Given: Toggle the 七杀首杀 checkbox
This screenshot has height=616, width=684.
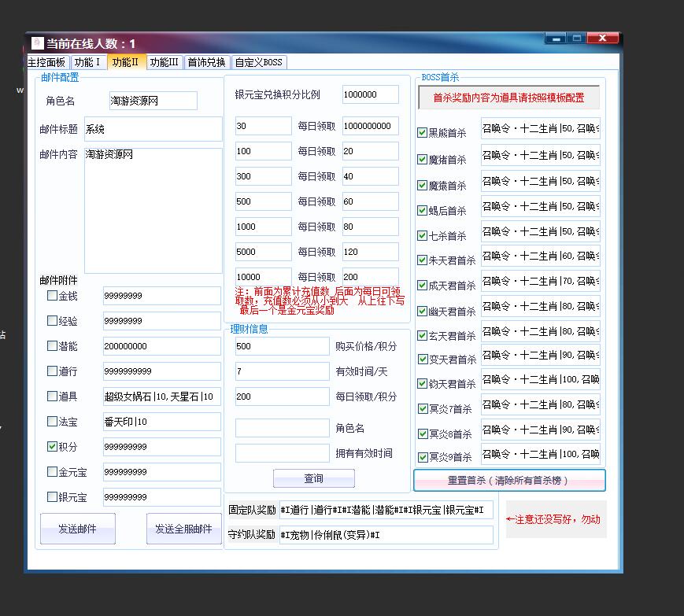Looking at the screenshot, I should tap(423, 235).
